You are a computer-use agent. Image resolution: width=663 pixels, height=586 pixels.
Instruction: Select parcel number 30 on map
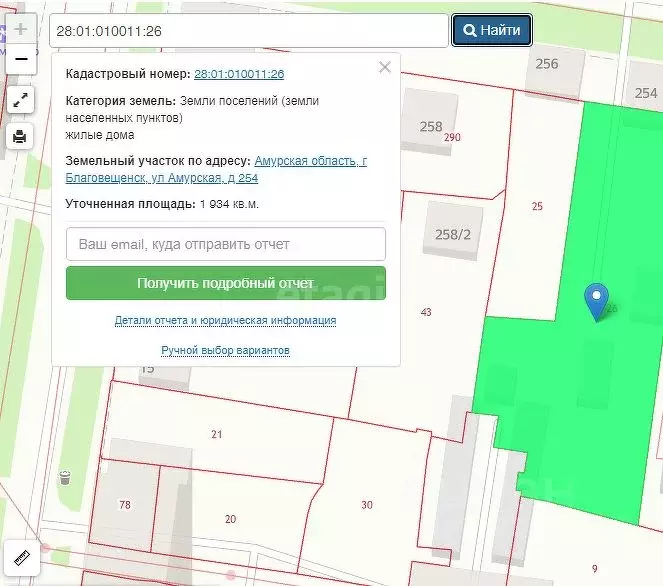(367, 505)
